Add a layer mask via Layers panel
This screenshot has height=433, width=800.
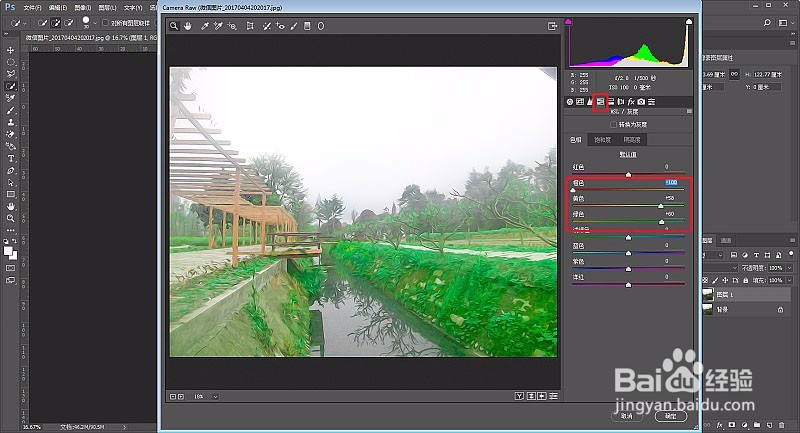pos(732,425)
